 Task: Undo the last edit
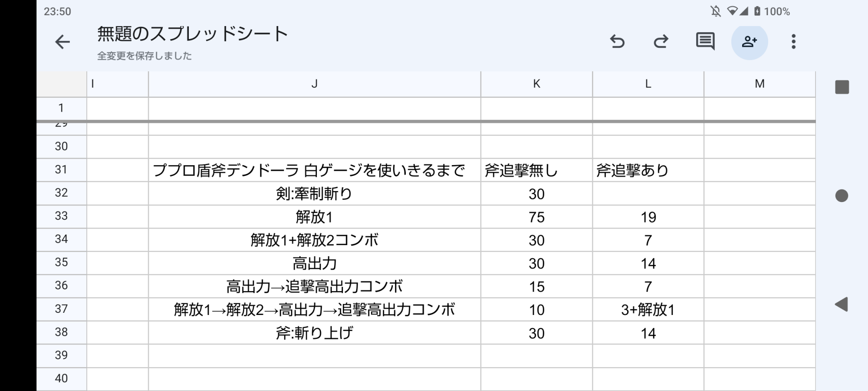[617, 42]
